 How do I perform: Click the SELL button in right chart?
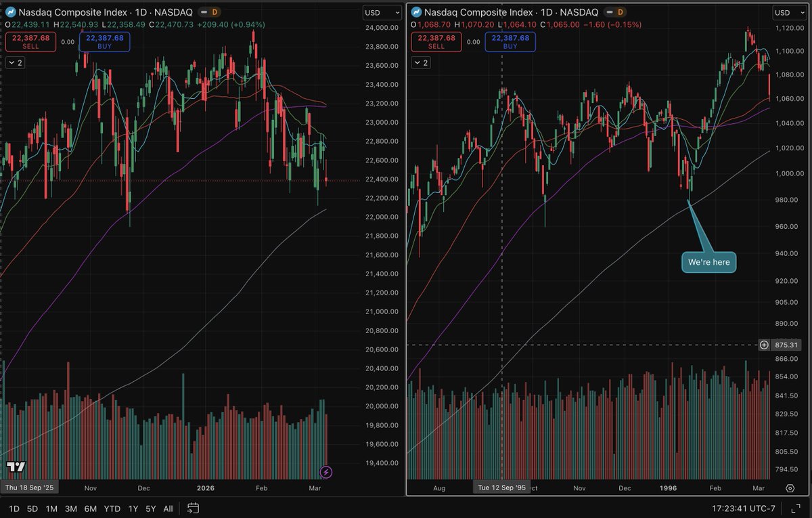point(436,42)
